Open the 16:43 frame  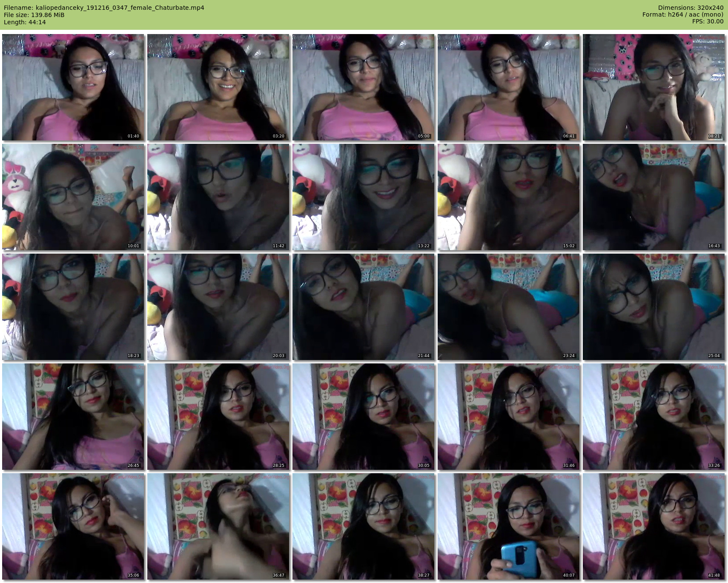(654, 197)
